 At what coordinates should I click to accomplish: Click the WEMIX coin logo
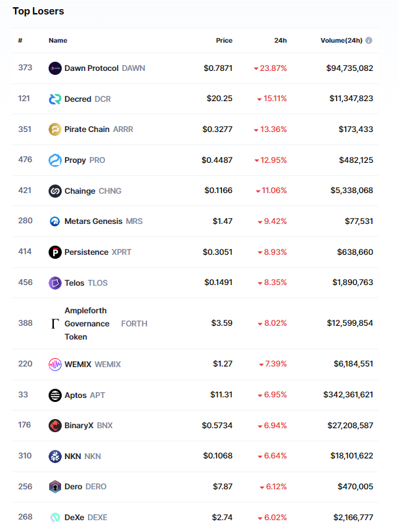(x=55, y=365)
